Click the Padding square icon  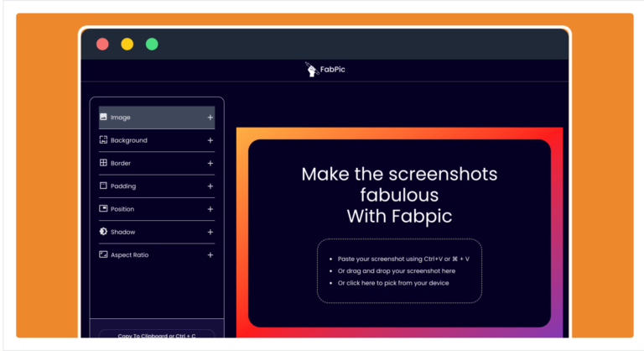click(103, 186)
